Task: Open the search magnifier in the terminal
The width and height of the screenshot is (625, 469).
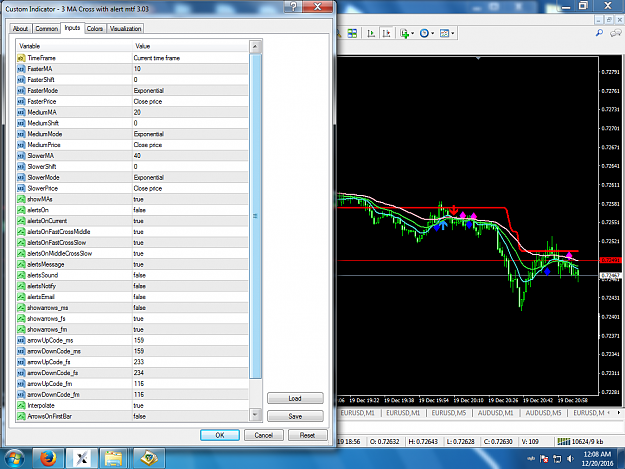Action: click(599, 33)
